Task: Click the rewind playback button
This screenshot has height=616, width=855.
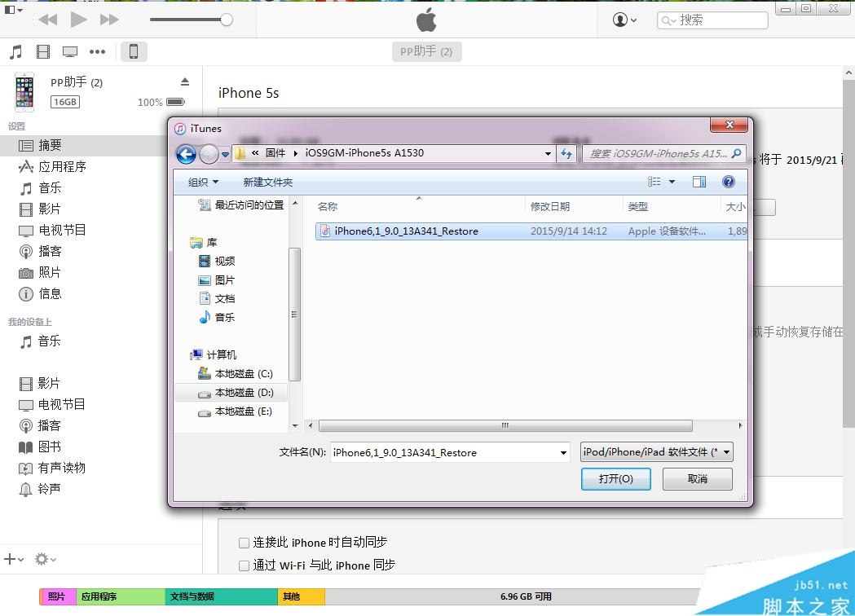Action: point(48,20)
